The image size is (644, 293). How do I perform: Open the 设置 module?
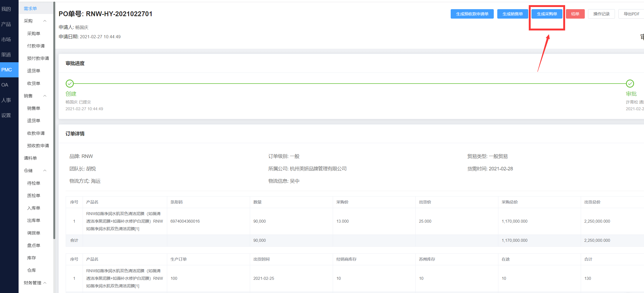coord(9,115)
